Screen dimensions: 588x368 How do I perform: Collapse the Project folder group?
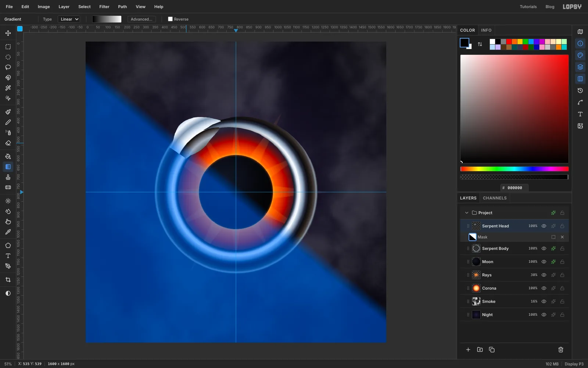pyautogui.click(x=467, y=213)
